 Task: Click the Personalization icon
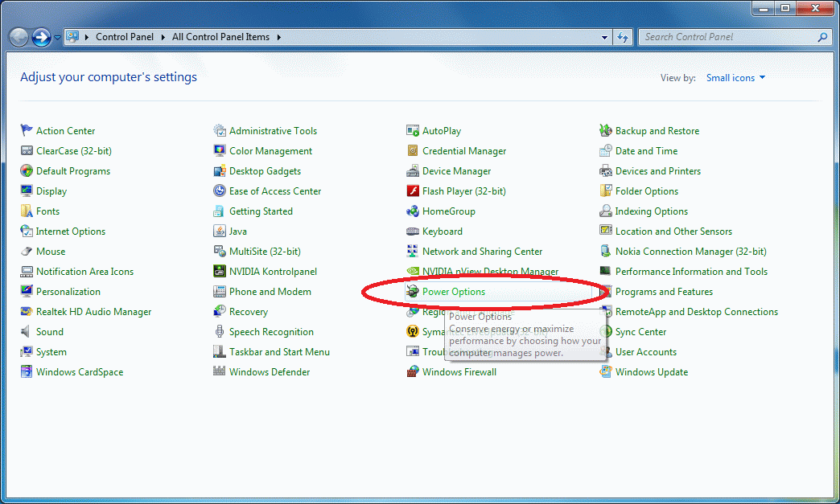click(27, 291)
